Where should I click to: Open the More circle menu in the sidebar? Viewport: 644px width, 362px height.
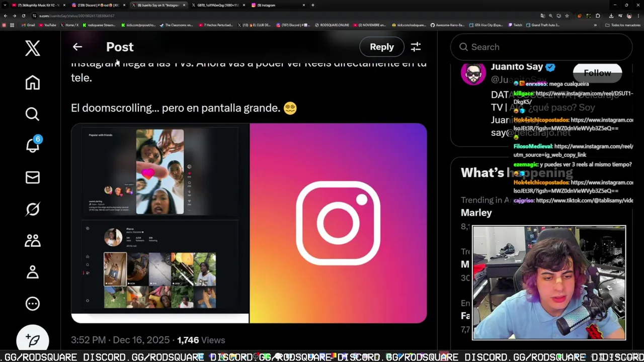33,303
